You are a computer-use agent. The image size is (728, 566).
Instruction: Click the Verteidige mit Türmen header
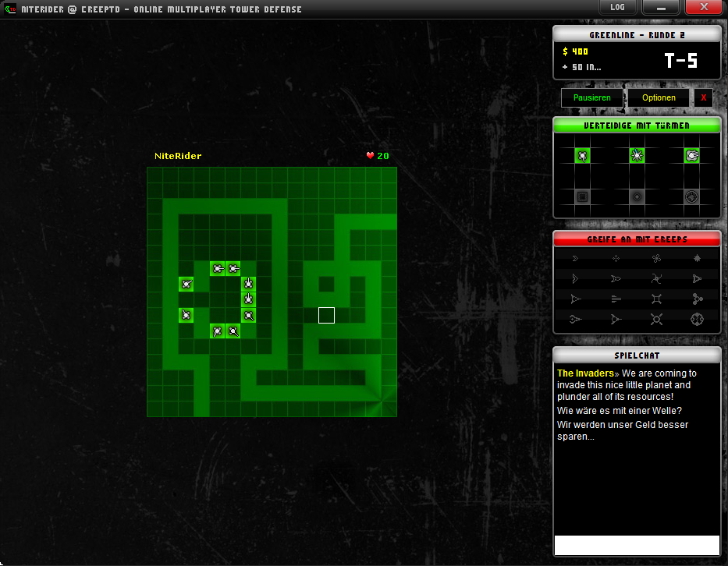637,126
